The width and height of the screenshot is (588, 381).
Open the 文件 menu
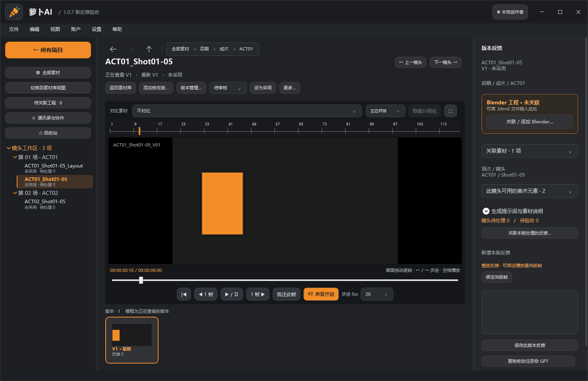coord(14,29)
